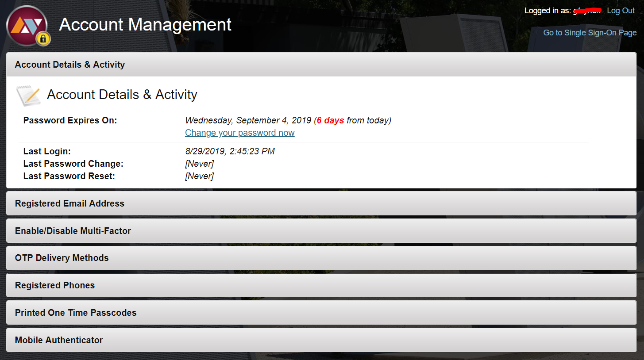Click the Last Password Change Never value

199,164
